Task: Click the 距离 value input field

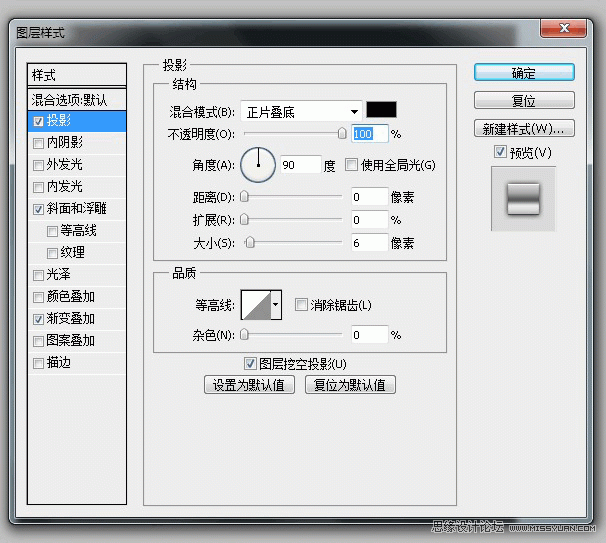Action: (x=369, y=197)
